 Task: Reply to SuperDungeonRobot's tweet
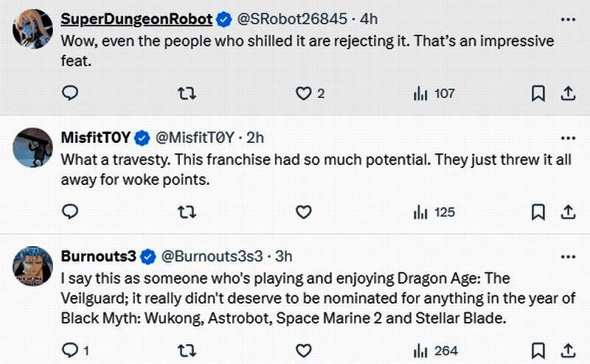pos(70,94)
